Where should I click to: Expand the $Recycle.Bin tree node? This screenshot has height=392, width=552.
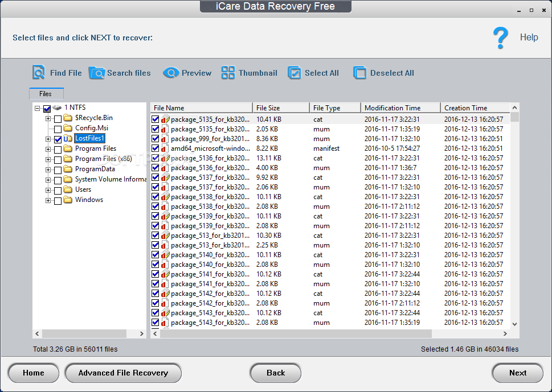coord(48,118)
